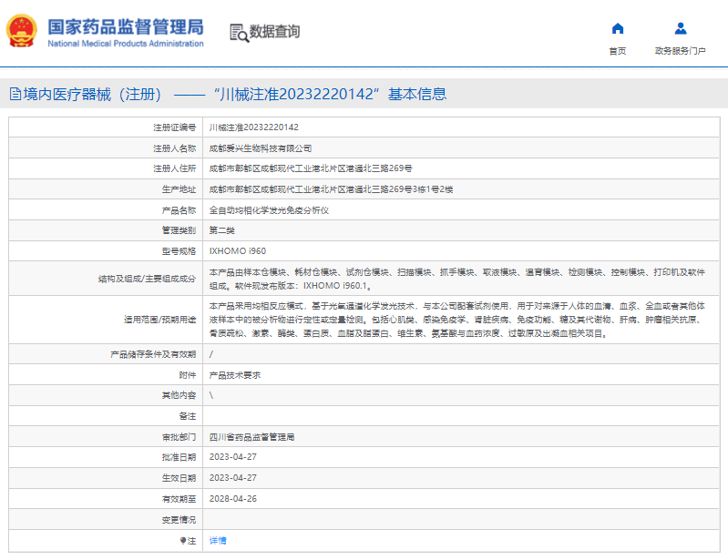Screen dimensions: 728x560
Task: Open the 首页 home icon
Action: pyautogui.click(x=618, y=28)
